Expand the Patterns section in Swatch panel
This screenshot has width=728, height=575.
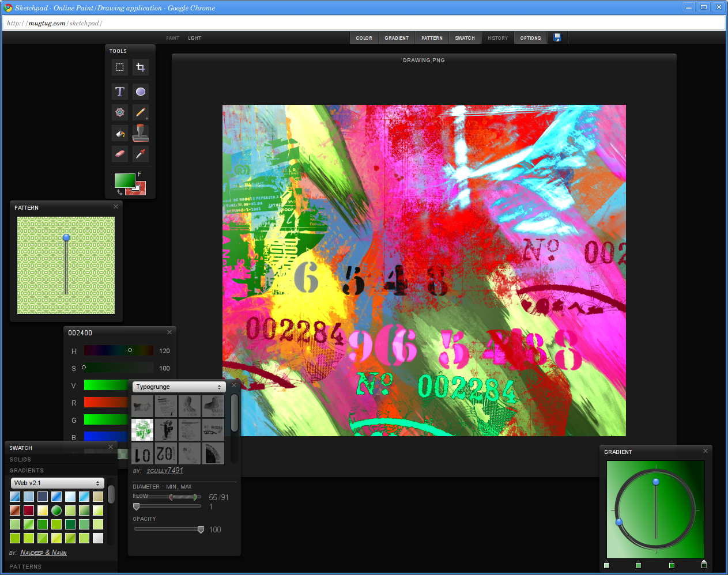click(25, 566)
